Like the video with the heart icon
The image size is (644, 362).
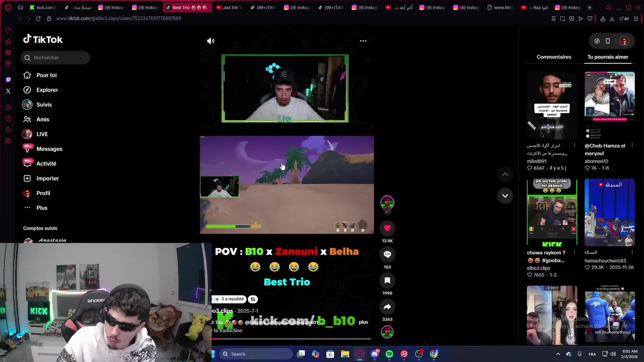pyautogui.click(x=387, y=228)
